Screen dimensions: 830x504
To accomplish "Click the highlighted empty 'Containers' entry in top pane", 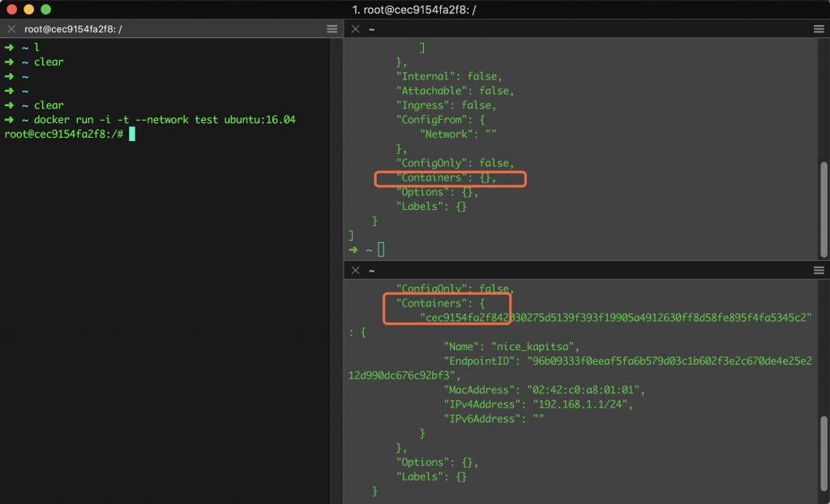I will 449,177.
